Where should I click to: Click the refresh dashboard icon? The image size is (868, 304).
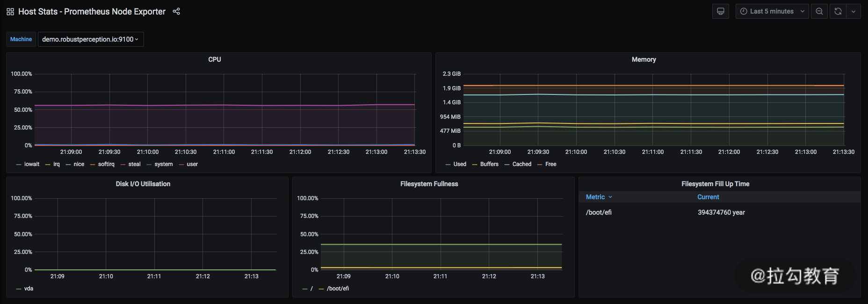838,11
